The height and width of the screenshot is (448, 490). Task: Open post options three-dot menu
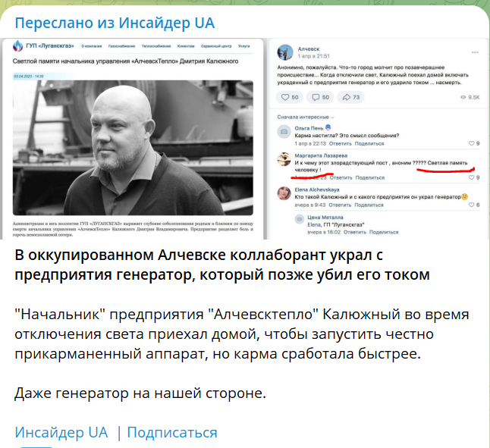475,52
